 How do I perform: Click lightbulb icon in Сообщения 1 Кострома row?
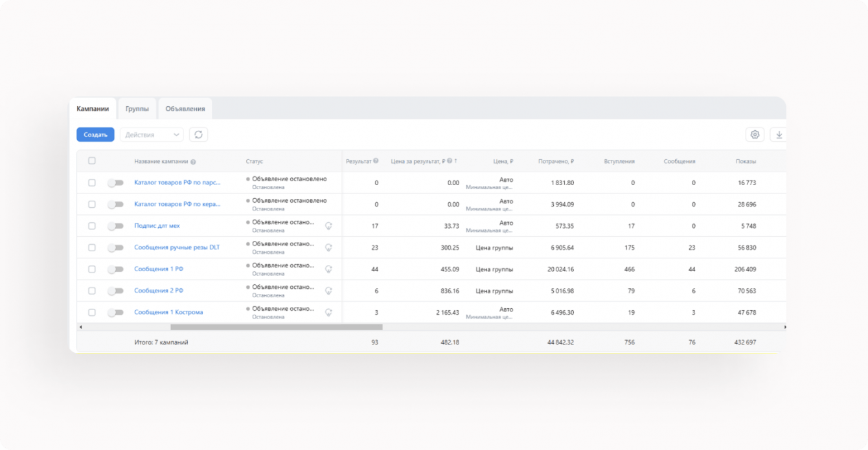pos(328,312)
